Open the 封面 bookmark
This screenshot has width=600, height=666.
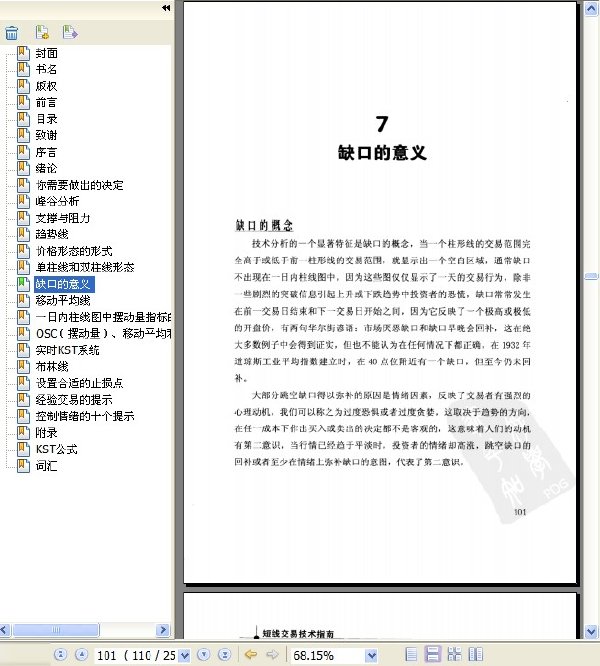click(x=46, y=53)
